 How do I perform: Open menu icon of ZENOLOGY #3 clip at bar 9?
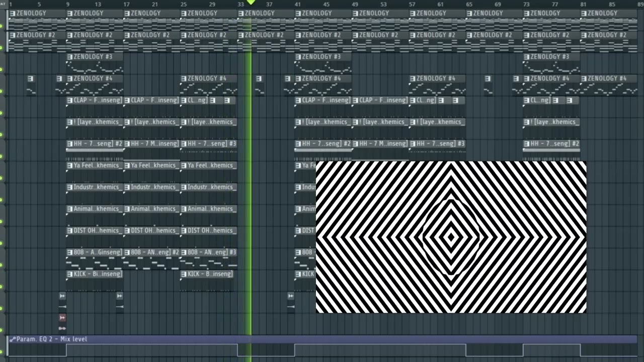(x=70, y=57)
